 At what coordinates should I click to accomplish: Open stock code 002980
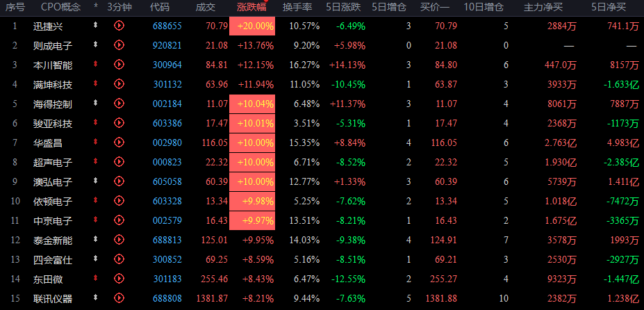point(167,142)
